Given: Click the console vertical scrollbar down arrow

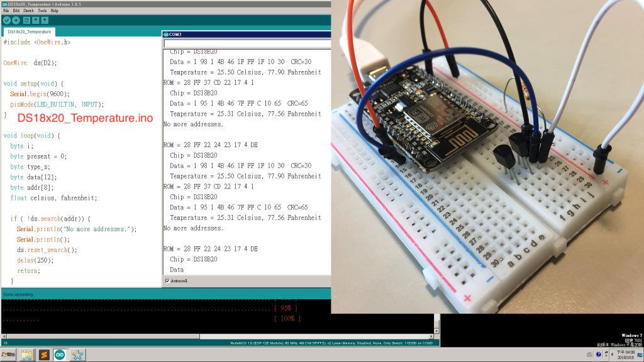Looking at the screenshot, I should 436,331.
